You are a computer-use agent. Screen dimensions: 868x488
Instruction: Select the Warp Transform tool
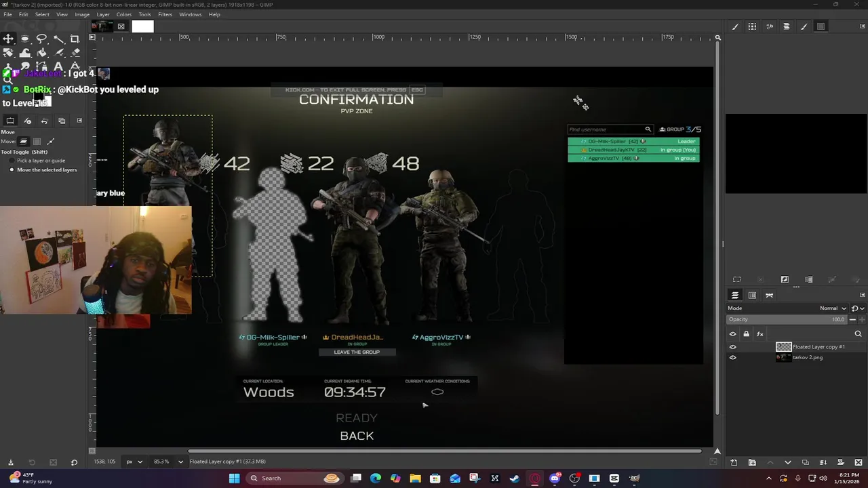(x=25, y=52)
